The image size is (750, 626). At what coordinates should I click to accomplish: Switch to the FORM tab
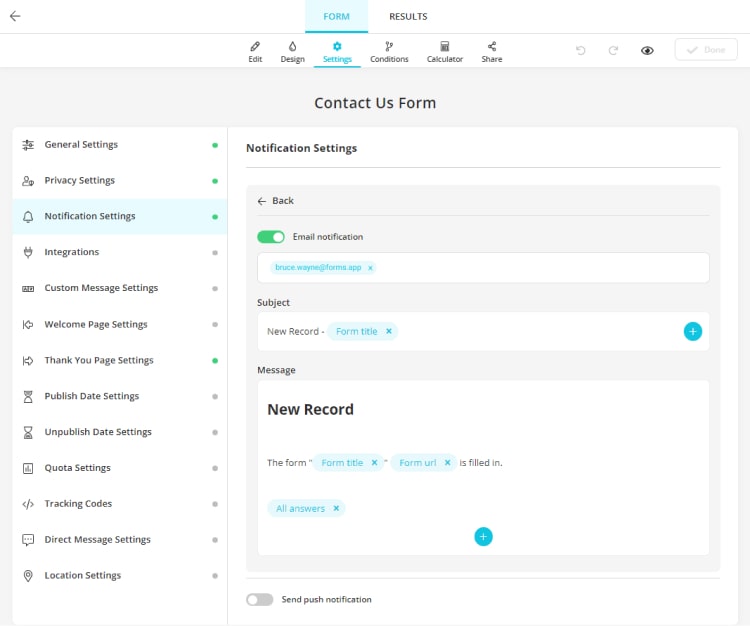coord(336,16)
